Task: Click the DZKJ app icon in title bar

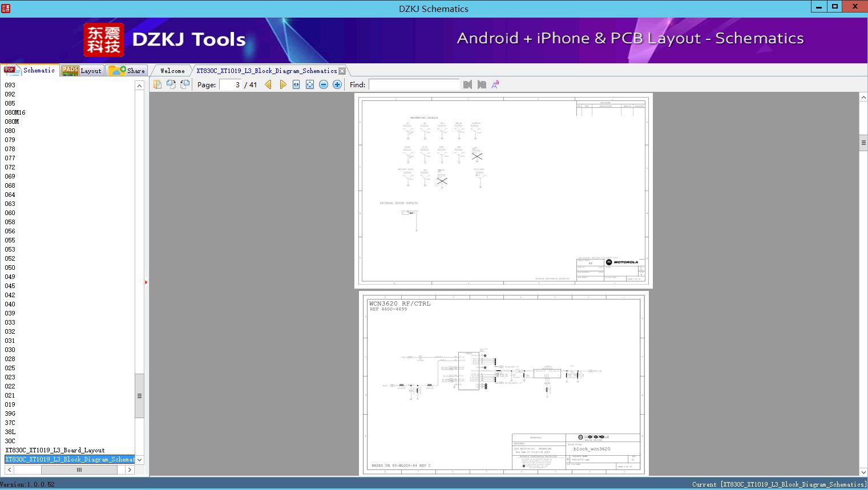Action: (6, 9)
